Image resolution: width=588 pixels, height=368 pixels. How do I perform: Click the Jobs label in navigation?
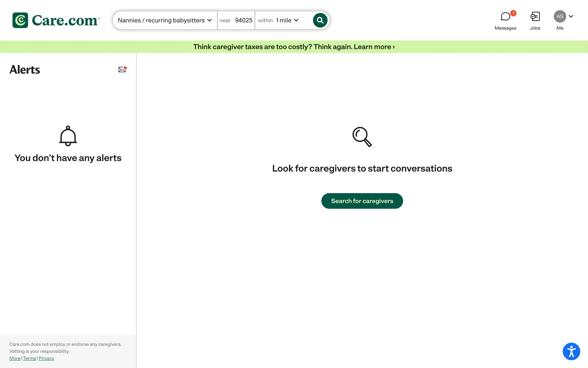pos(535,28)
